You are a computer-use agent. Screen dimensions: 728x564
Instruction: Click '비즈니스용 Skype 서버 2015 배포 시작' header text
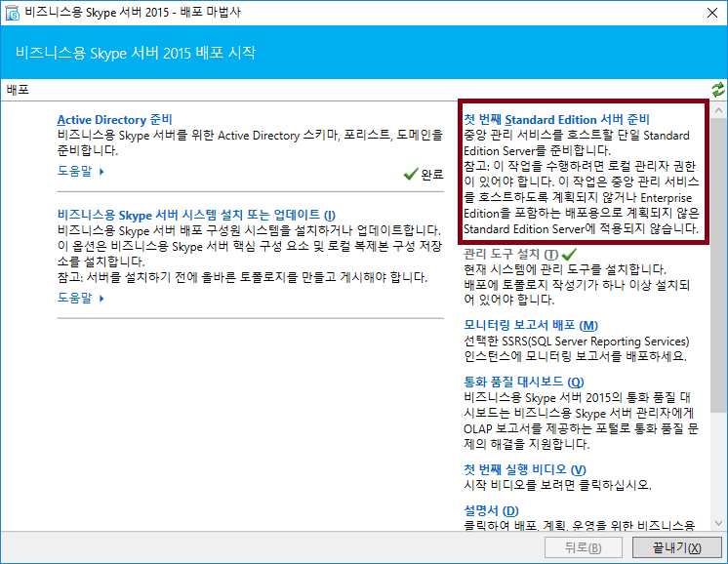click(x=136, y=53)
